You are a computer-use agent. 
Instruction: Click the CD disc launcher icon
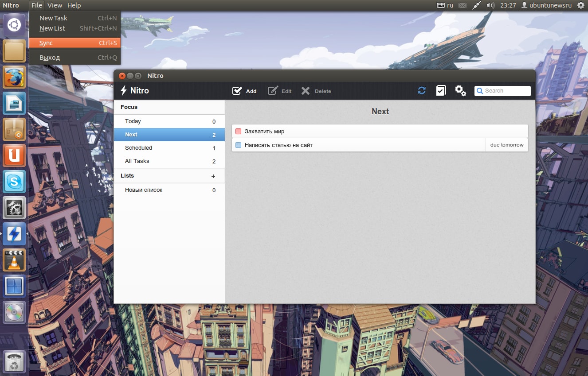point(14,313)
